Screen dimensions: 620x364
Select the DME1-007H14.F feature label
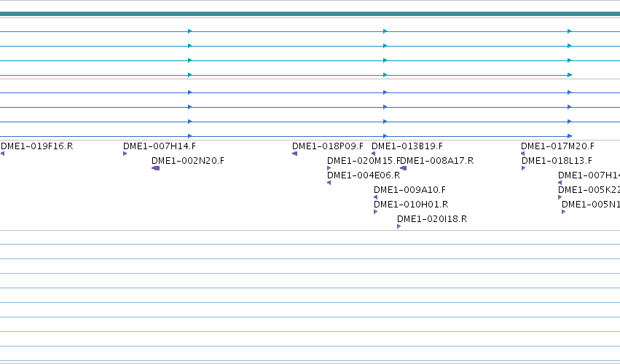coord(160,146)
